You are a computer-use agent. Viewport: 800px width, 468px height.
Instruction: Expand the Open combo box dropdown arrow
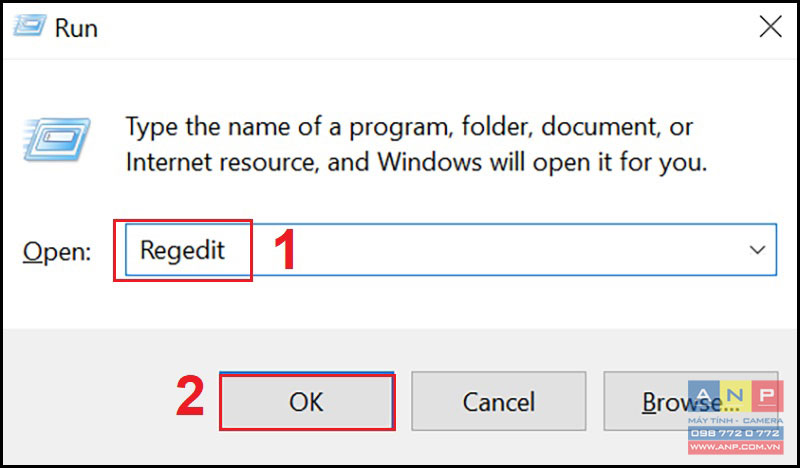757,250
